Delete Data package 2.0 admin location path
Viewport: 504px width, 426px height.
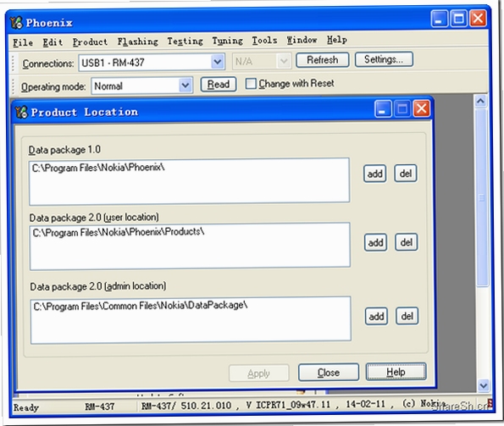click(x=407, y=316)
